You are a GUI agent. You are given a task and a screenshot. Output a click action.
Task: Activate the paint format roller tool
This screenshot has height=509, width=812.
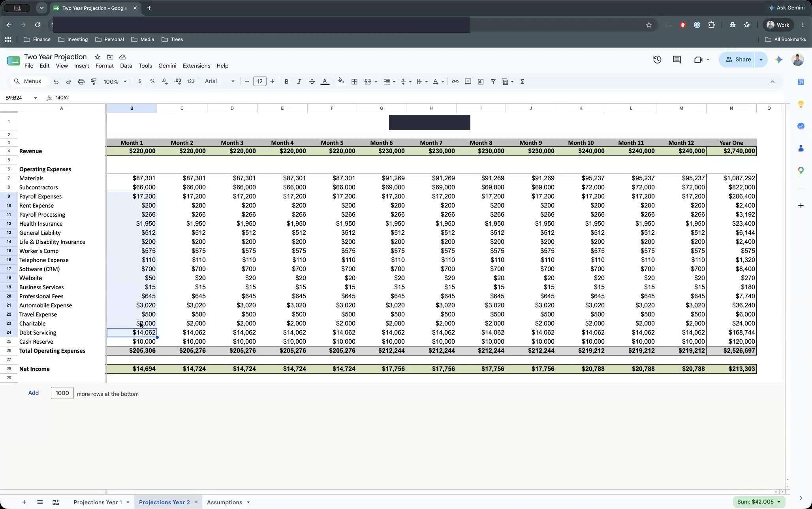tap(94, 82)
